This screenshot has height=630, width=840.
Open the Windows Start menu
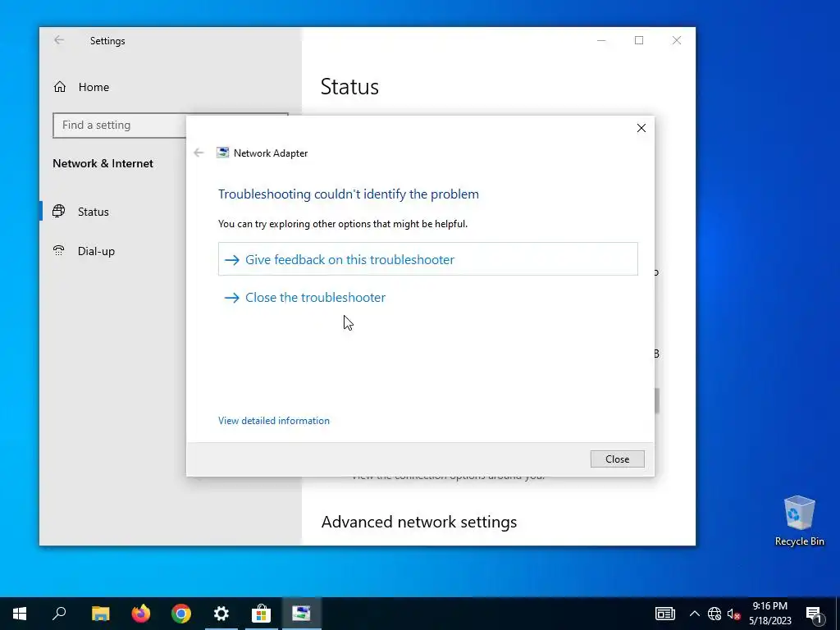click(20, 614)
